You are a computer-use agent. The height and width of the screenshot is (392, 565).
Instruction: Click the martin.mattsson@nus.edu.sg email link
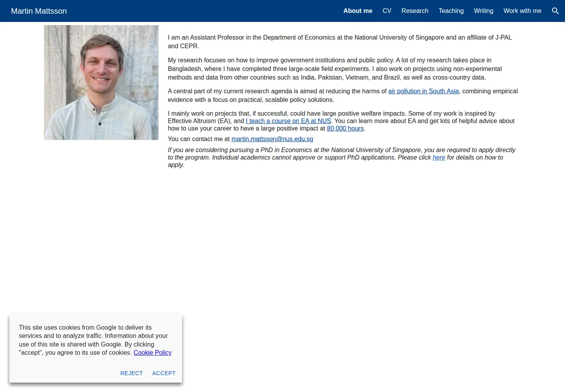(272, 139)
